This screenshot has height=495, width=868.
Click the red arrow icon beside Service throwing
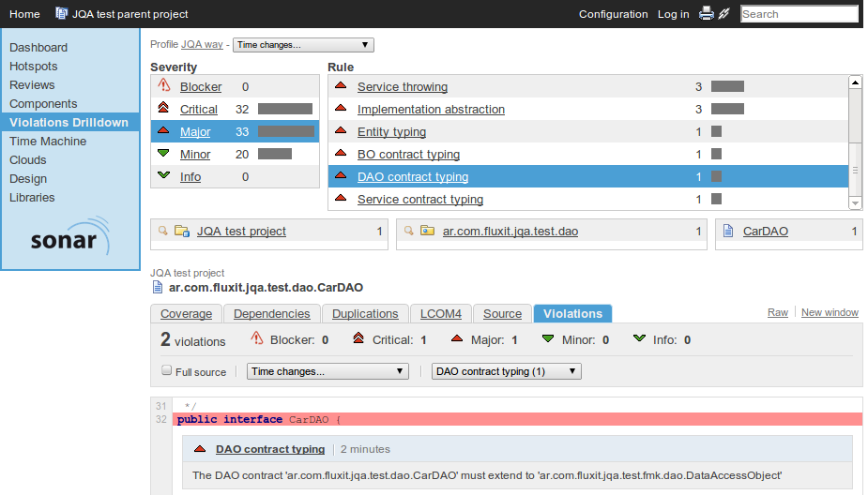341,85
